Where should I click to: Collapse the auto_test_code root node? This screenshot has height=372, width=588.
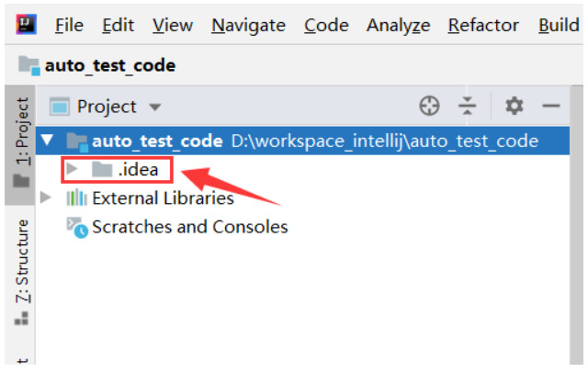point(47,141)
